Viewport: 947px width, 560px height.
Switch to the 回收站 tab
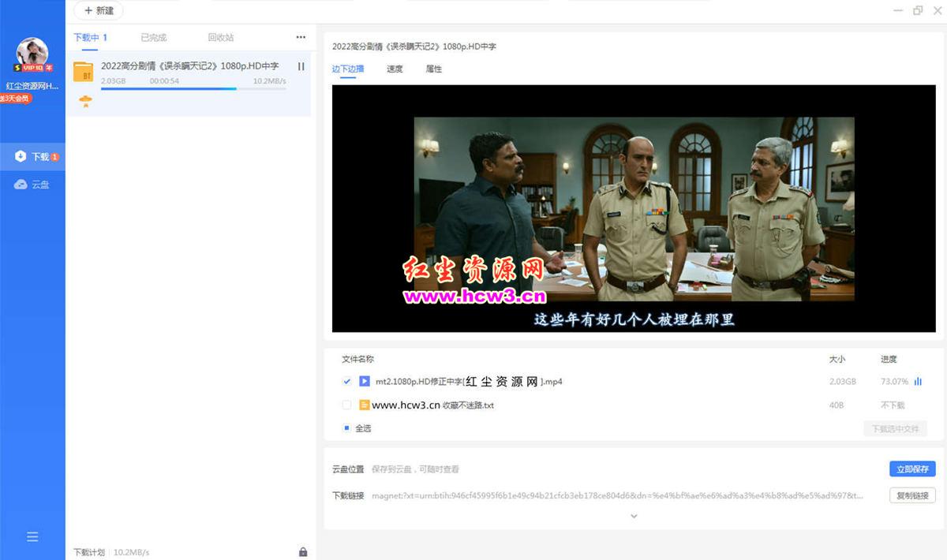221,37
